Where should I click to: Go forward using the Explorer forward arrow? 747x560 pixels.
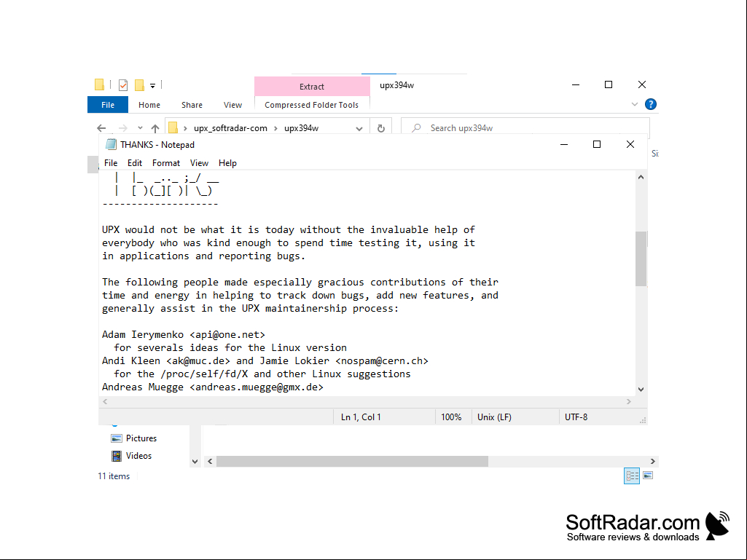pyautogui.click(x=123, y=128)
